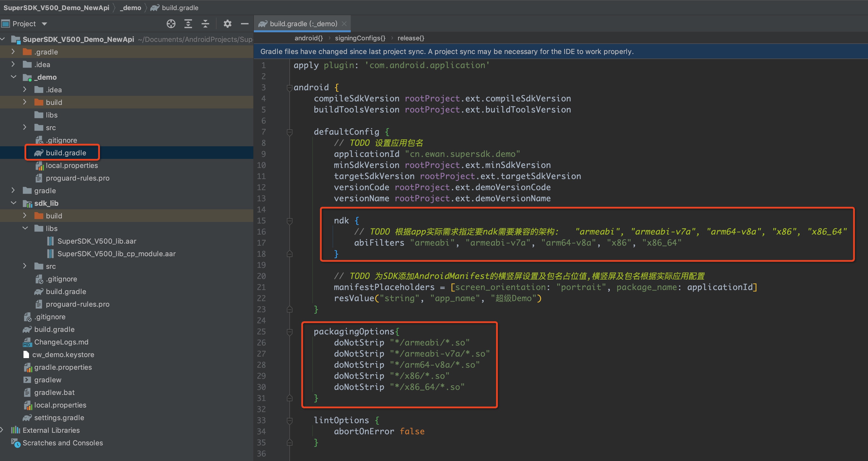Screen dimensions: 868x461
Task: Hide the Project panel with minus icon
Action: [x=245, y=23]
